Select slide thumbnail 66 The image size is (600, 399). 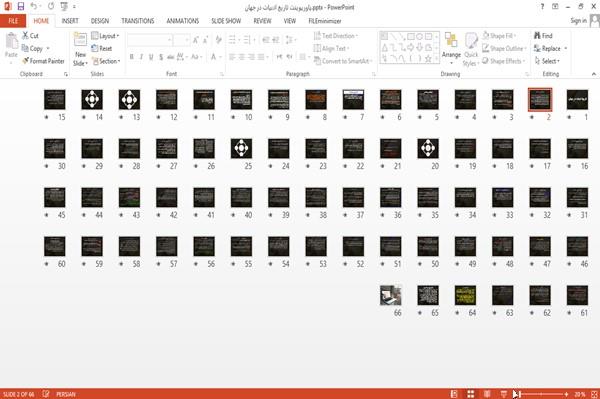click(x=390, y=295)
